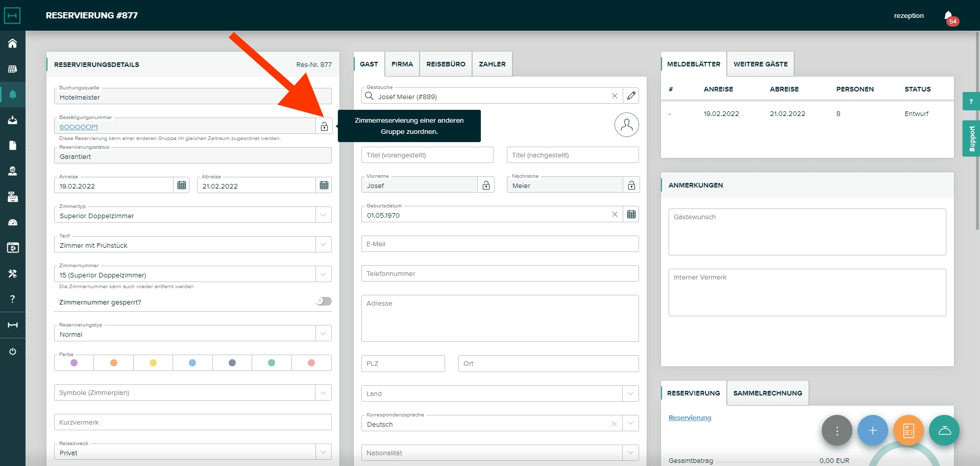Open the SAMMELRECHNUNG tab
The image size is (980, 466).
(768, 393)
